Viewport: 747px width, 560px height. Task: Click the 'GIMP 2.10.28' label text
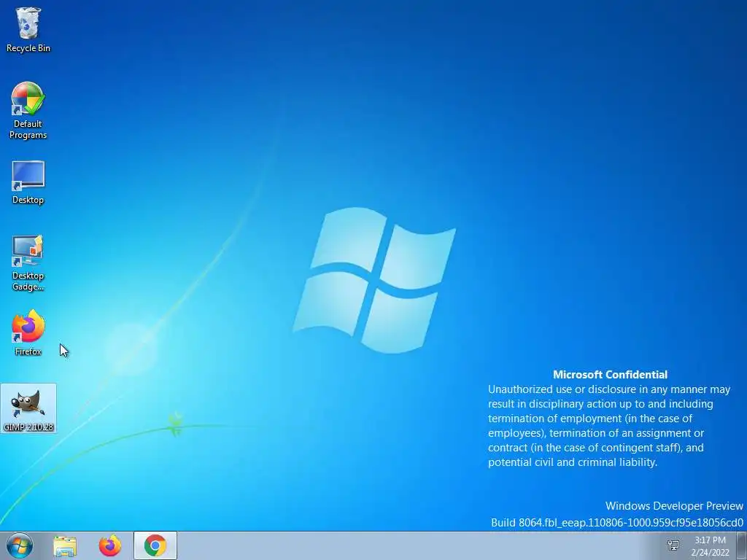[x=28, y=427]
